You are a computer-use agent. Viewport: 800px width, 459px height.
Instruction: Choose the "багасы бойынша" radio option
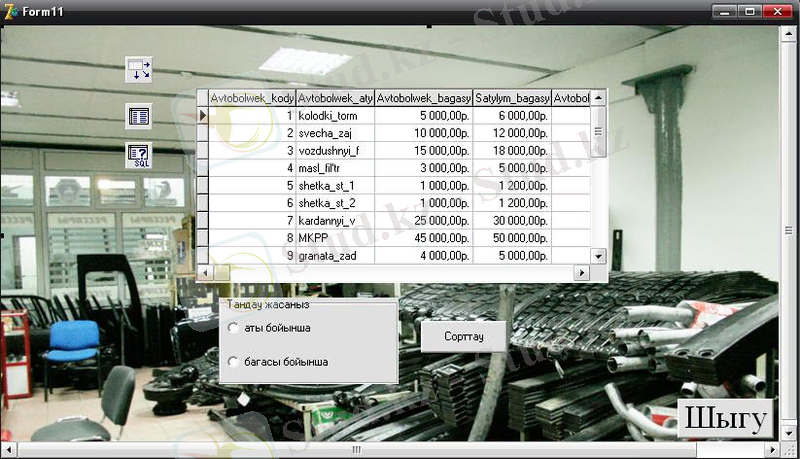click(x=233, y=362)
